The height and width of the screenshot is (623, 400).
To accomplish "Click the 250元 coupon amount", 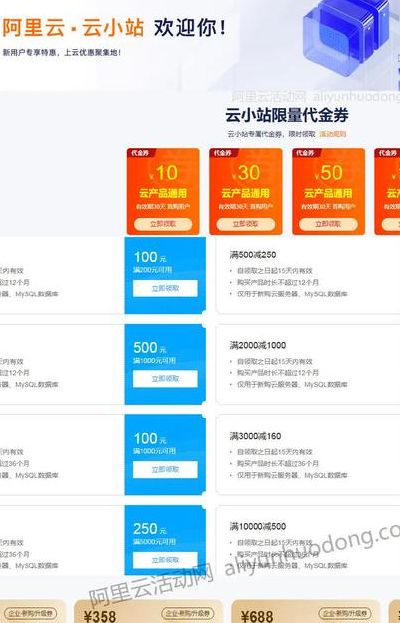I will 150,529.
